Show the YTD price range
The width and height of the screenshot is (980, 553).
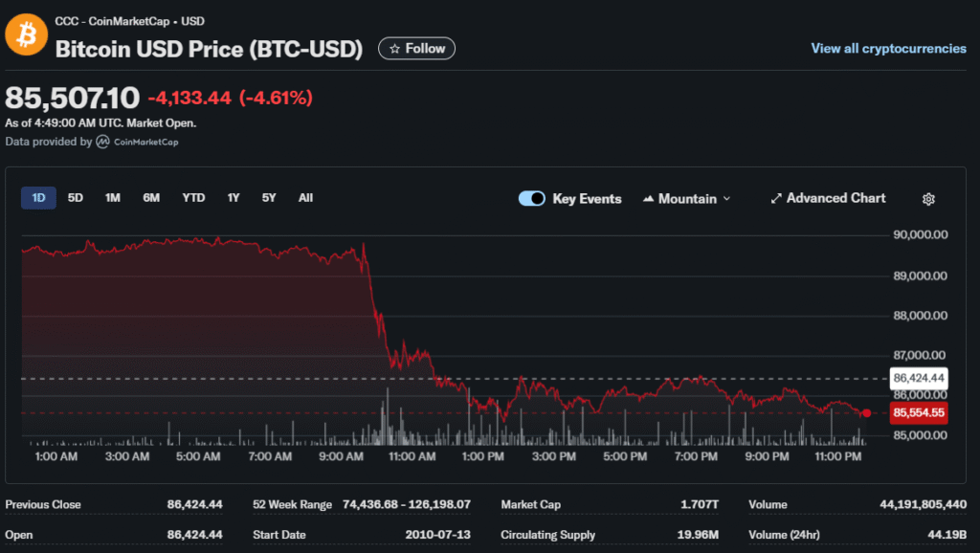[x=193, y=198]
